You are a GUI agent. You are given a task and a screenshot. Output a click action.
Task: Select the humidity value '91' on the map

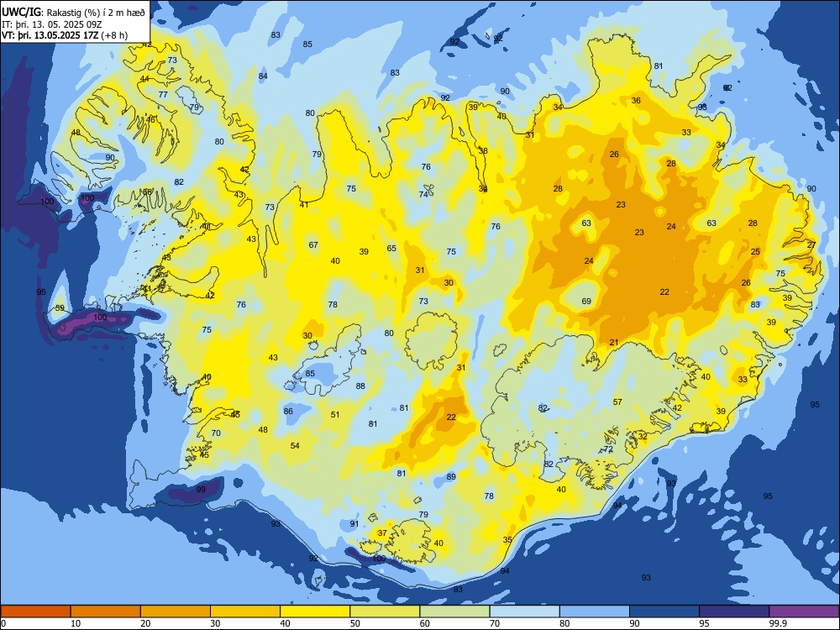tap(354, 523)
